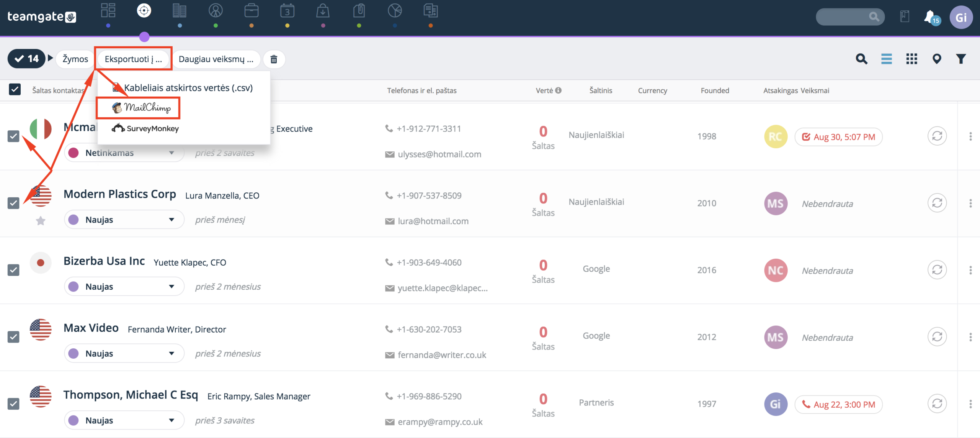The width and height of the screenshot is (980, 438).
Task: Open the contacts person icon
Action: click(x=216, y=11)
